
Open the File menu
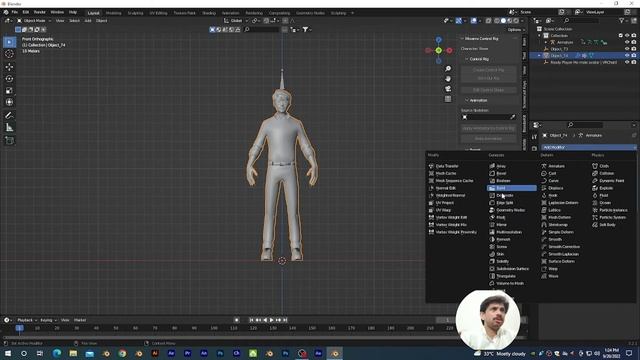[x=15, y=12]
